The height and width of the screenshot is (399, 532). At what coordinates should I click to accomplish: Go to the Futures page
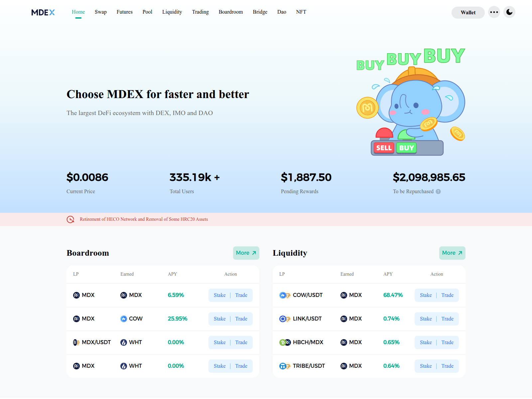[x=124, y=12]
